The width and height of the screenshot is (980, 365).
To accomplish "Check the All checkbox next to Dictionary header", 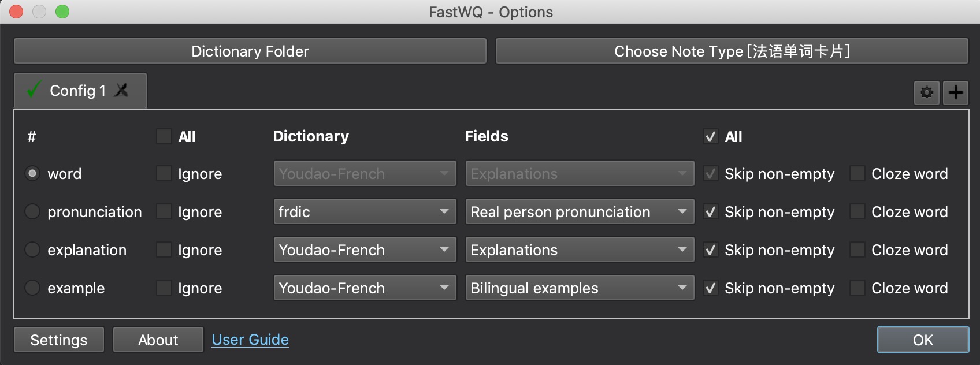I will [x=165, y=137].
